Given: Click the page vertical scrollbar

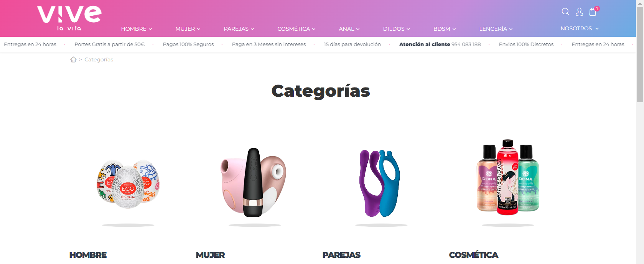Looking at the screenshot, I should pos(640,132).
